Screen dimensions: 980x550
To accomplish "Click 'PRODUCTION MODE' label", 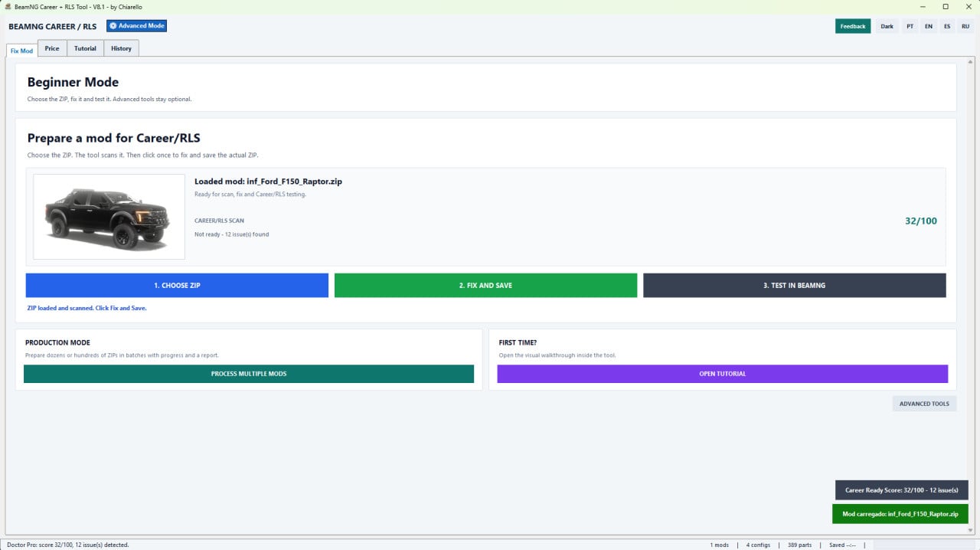I will coord(57,342).
